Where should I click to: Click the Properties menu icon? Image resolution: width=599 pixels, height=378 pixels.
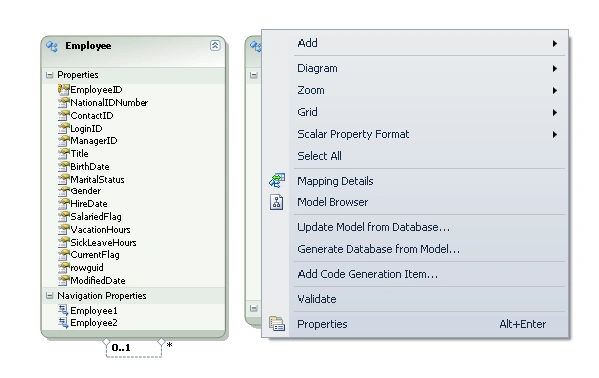click(277, 324)
